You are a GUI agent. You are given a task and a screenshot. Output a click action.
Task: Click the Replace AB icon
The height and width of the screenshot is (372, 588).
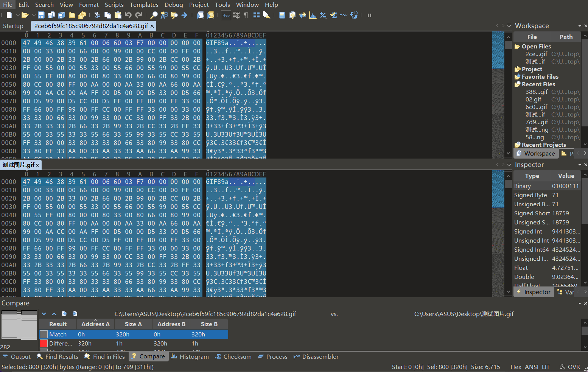point(164,15)
